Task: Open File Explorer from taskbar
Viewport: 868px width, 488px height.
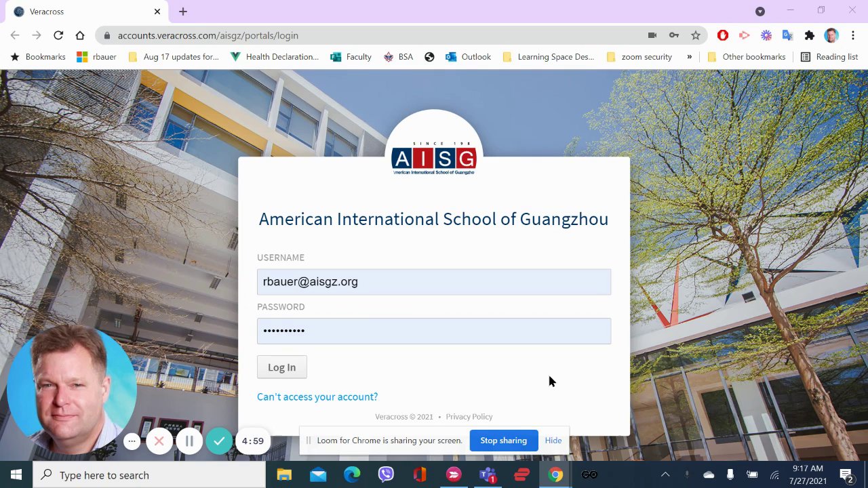Action: [x=284, y=474]
